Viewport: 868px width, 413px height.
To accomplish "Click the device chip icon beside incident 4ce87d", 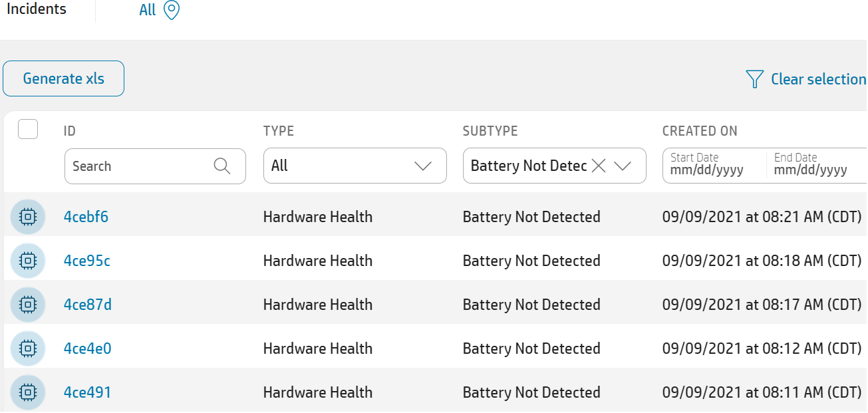I will point(27,304).
